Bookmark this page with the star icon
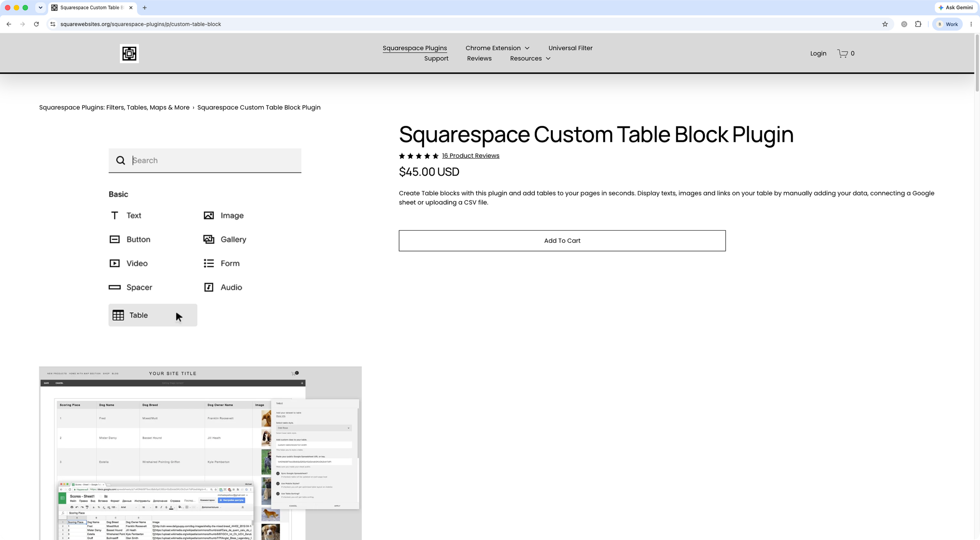Screen dimensions: 980x540 [x=885, y=24]
